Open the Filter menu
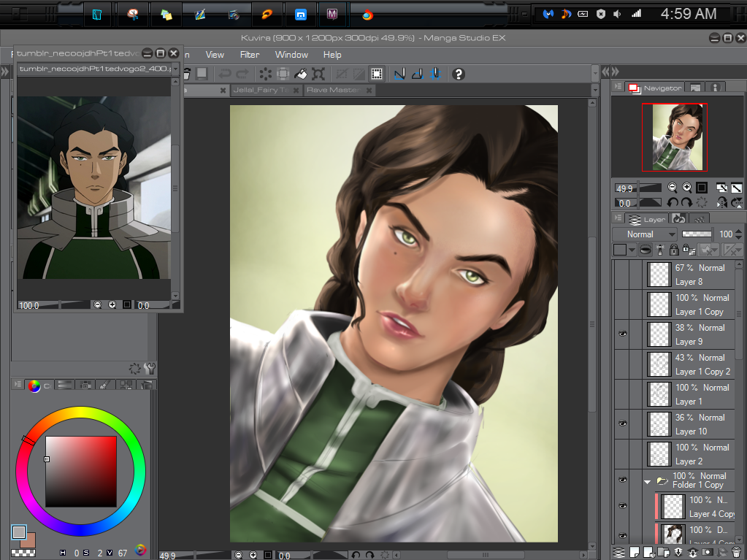747x560 pixels. coord(250,55)
